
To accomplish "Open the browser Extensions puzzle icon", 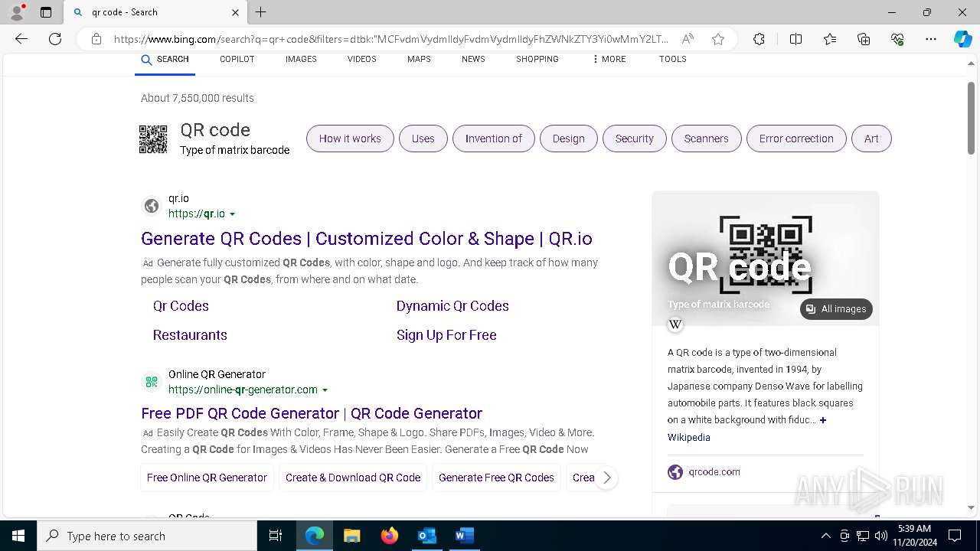I will [759, 39].
